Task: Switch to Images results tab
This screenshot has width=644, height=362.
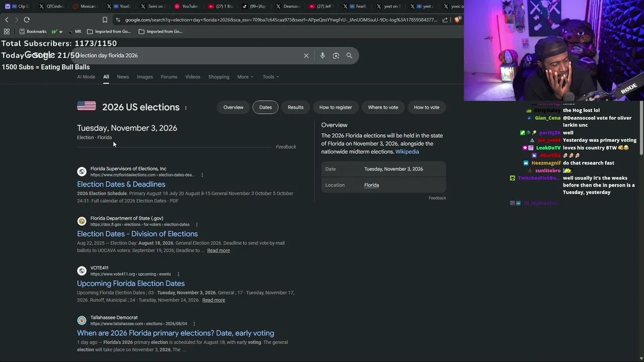Action: pyautogui.click(x=145, y=77)
